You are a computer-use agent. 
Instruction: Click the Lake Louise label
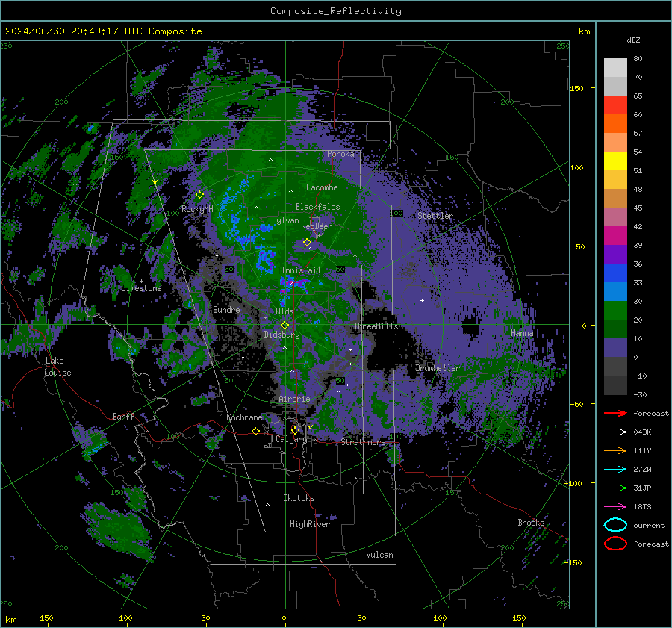click(58, 367)
